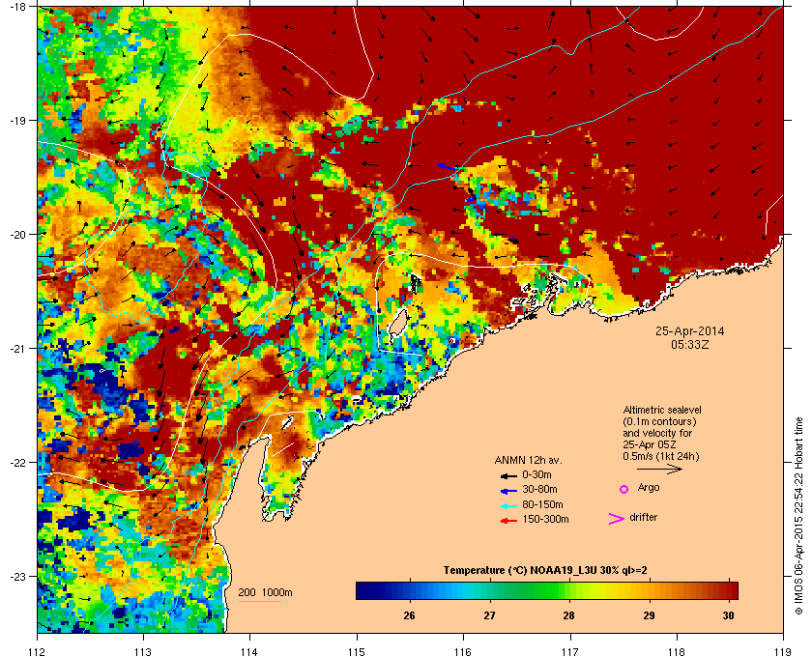Image resolution: width=812 pixels, height=657 pixels.
Task: Click the 117 longitude axis label
Action: (569, 651)
